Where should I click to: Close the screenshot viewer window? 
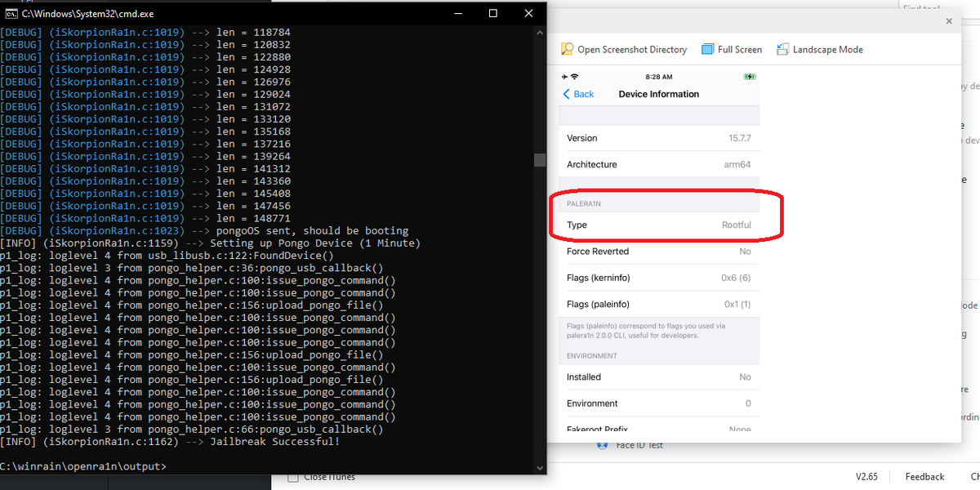(x=948, y=21)
